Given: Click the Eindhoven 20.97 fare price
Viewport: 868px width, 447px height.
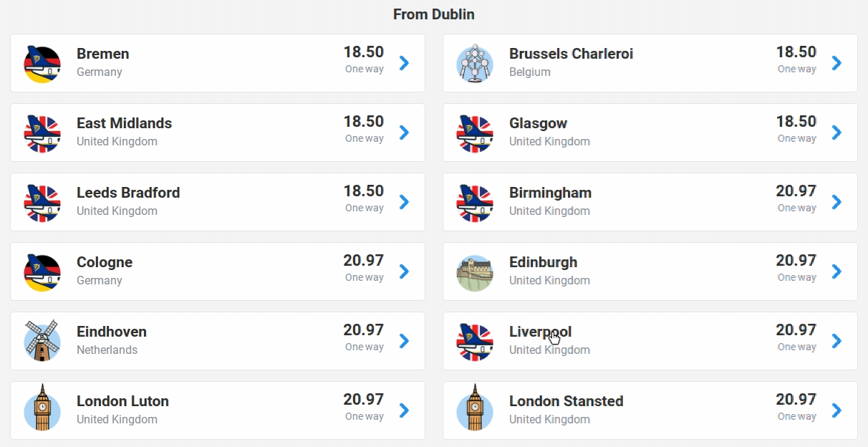Looking at the screenshot, I should pyautogui.click(x=364, y=330).
